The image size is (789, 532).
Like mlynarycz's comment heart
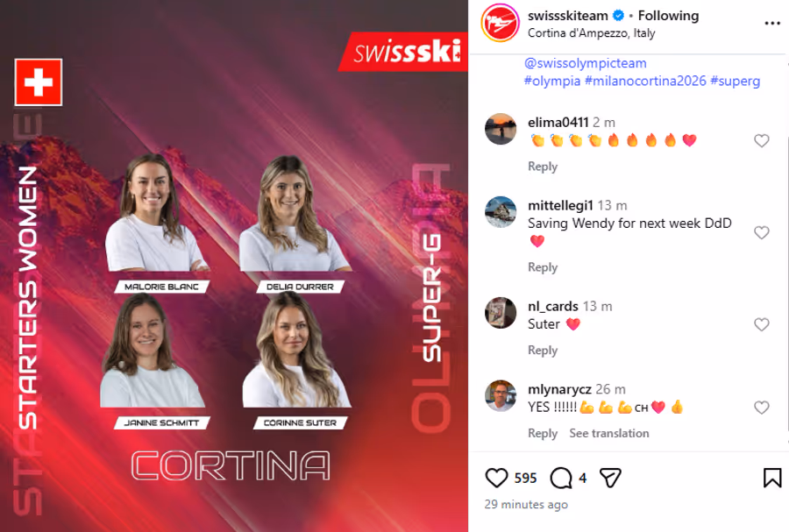pyautogui.click(x=761, y=408)
